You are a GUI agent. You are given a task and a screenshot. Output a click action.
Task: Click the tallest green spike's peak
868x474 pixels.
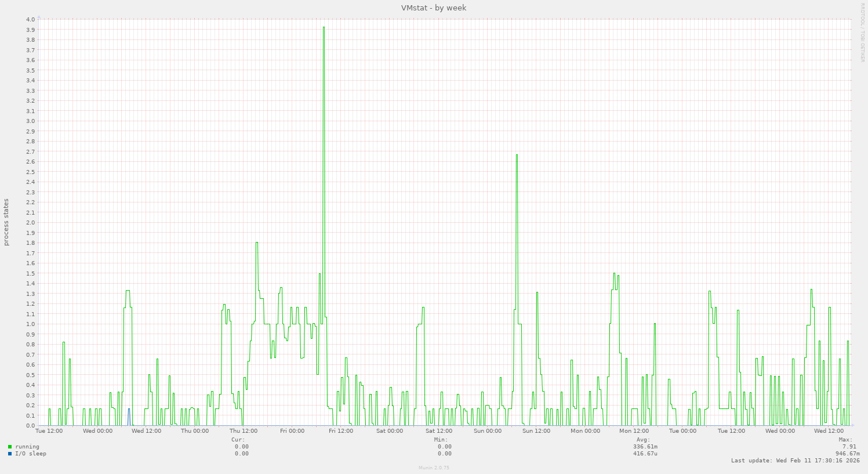pyautogui.click(x=324, y=27)
